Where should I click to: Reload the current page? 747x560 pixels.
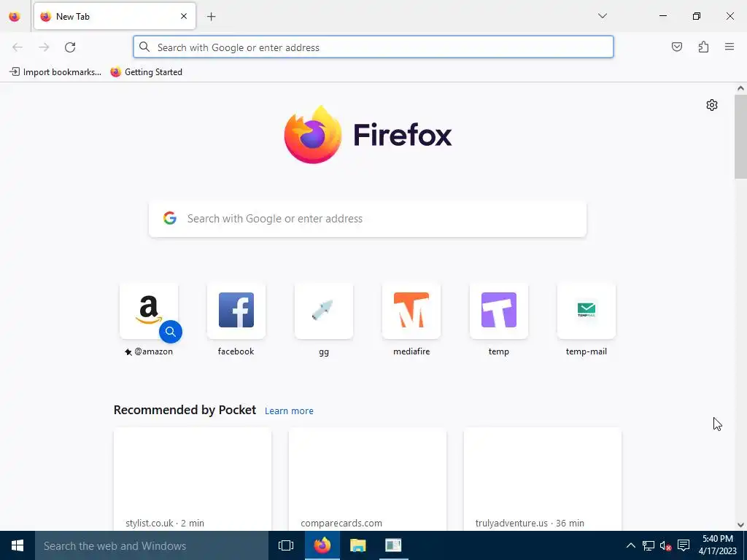tap(70, 47)
